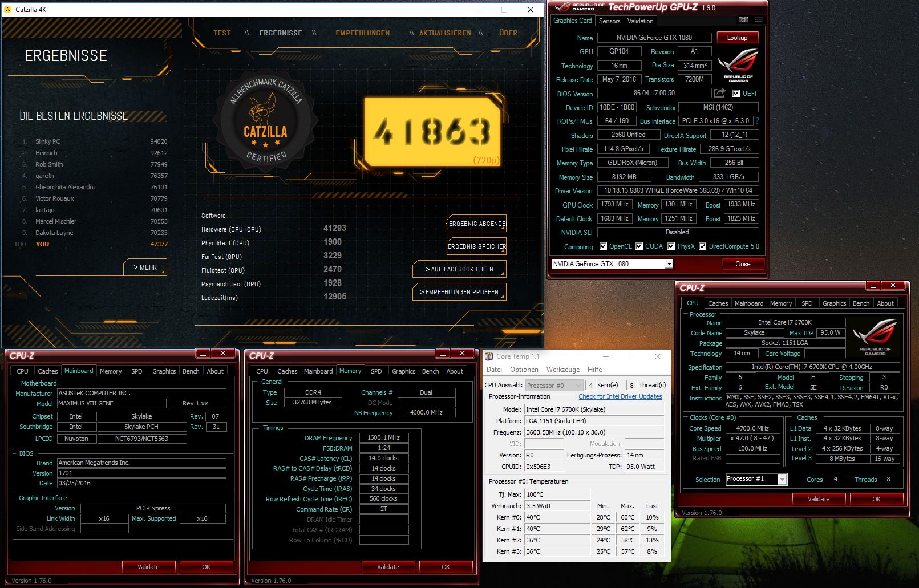919x588 pixels.
Task: Close the CPU-Z Memory window
Action: (x=462, y=354)
